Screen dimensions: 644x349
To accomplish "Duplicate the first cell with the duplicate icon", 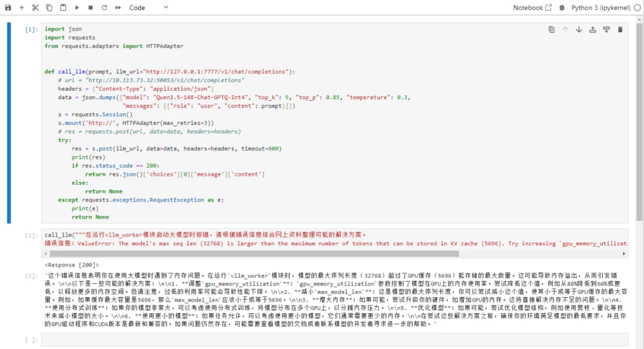I will point(552,30).
